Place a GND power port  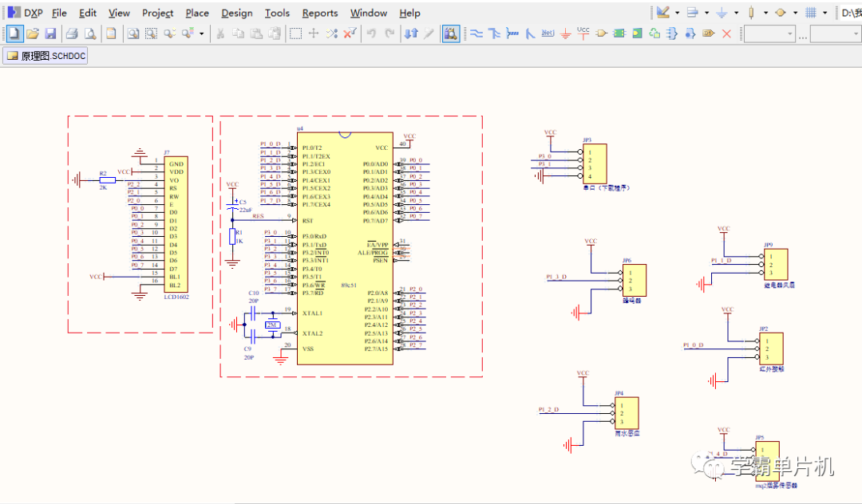pyautogui.click(x=566, y=34)
